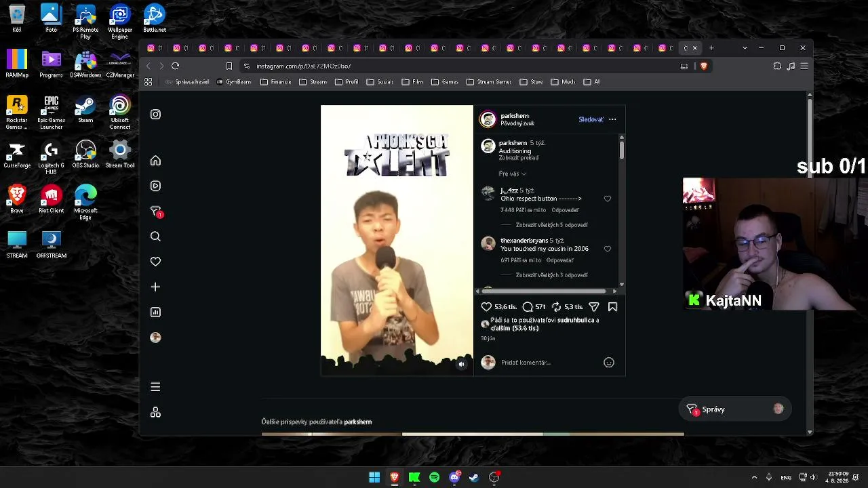868x488 pixels.
Task: Open a new browser tab
Action: click(711, 48)
